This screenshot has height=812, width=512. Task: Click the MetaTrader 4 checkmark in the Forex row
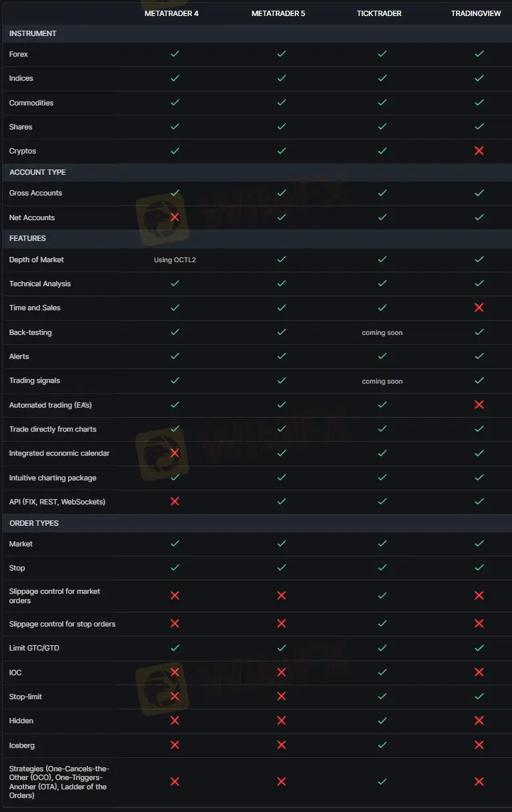pos(175,53)
